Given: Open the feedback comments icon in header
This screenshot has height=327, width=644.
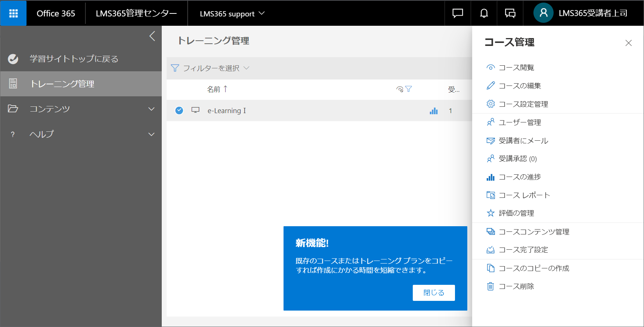Looking at the screenshot, I should (510, 13).
